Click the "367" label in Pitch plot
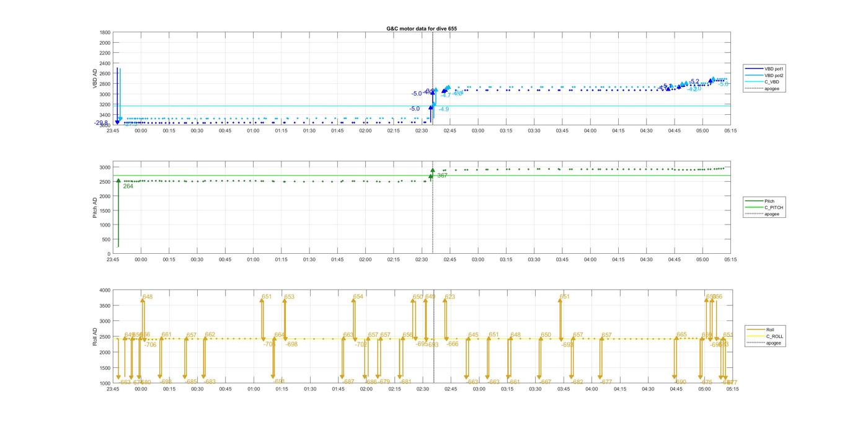Viewport: 868px width, 430px height. 442,176
